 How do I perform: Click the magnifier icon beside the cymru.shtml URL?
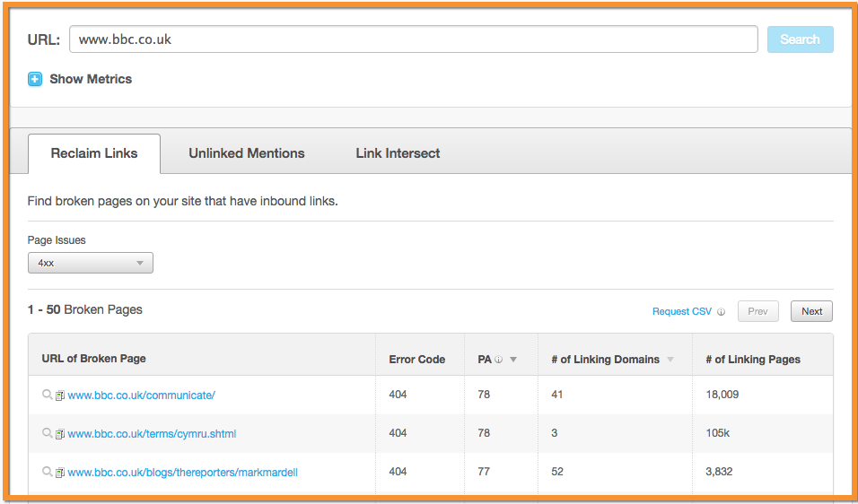[x=48, y=433]
